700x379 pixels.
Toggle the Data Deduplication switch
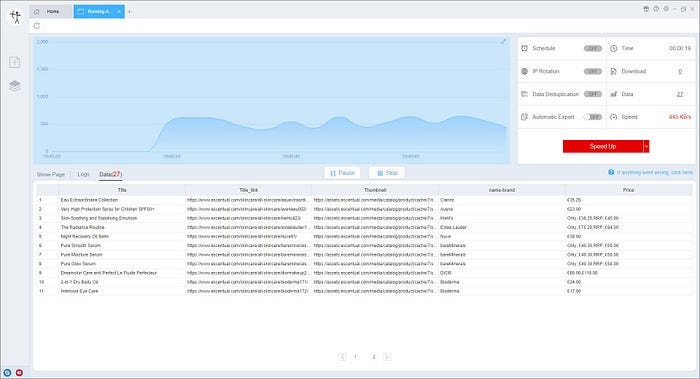coord(593,94)
